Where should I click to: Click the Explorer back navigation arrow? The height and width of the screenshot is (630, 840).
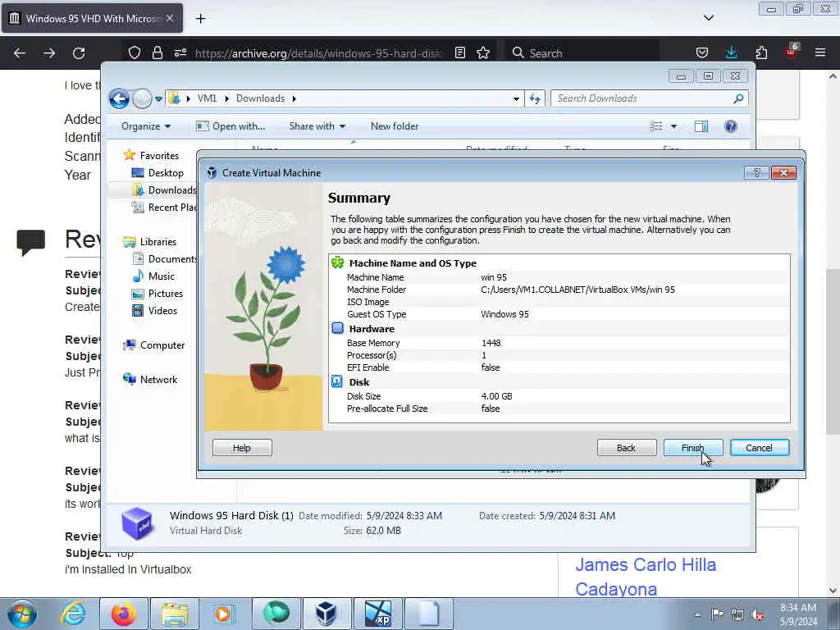pyautogui.click(x=119, y=98)
